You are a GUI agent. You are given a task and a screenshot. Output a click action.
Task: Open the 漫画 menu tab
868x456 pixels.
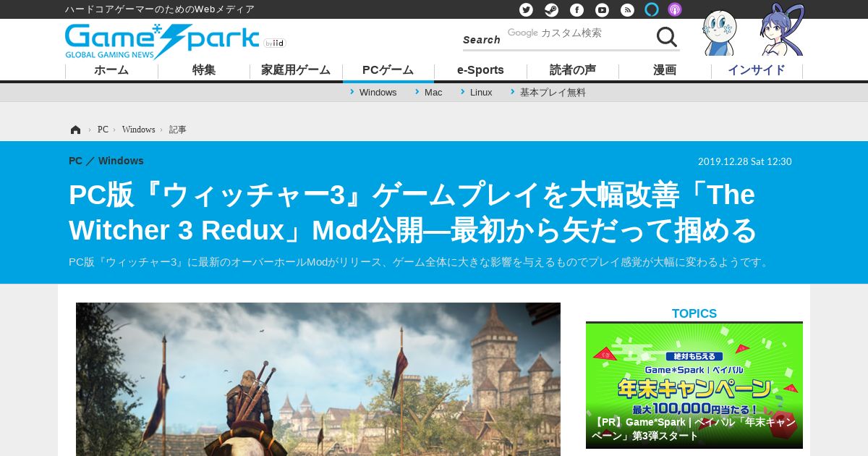(665, 70)
